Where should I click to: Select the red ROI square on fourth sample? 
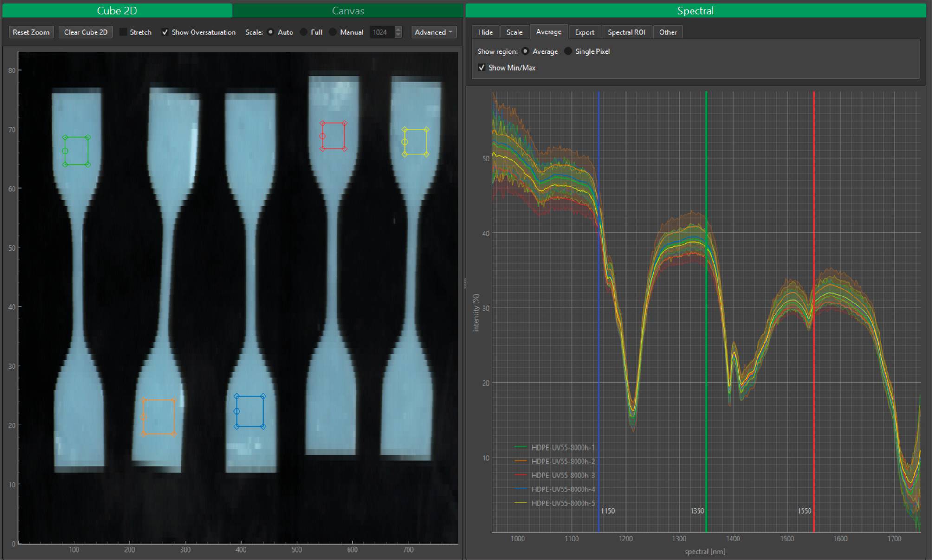(333, 136)
